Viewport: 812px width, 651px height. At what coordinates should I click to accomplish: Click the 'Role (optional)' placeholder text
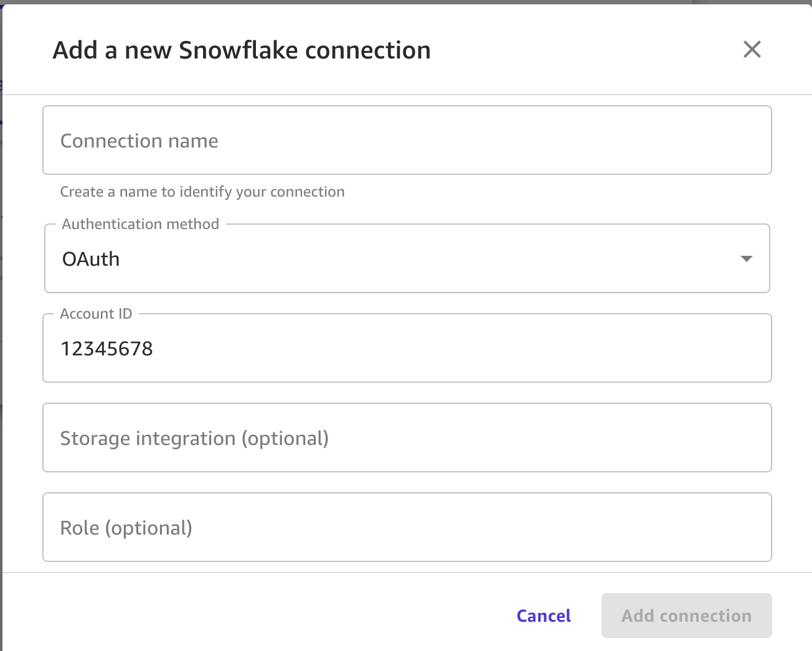coord(126,528)
